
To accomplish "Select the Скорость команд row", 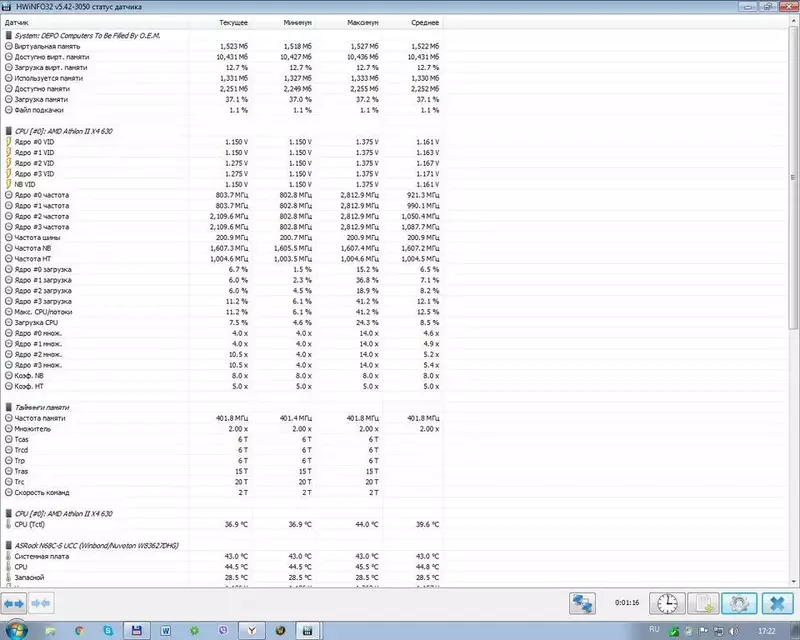I will [x=222, y=493].
